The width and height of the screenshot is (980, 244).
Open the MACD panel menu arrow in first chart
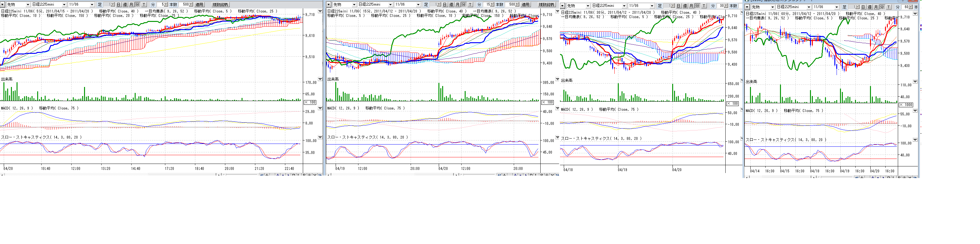(x=320, y=109)
